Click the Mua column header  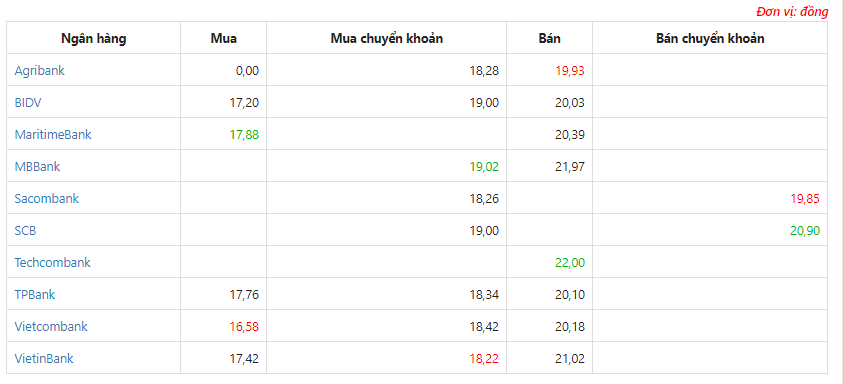point(224,39)
